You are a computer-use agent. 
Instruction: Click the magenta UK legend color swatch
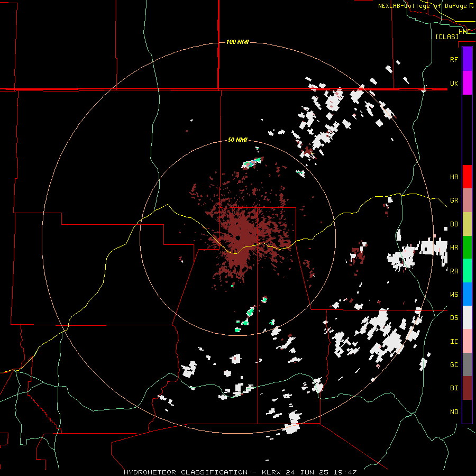(x=467, y=83)
